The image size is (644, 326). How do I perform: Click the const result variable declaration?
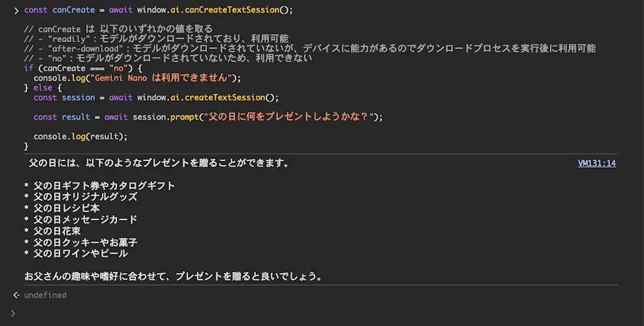pyautogui.click(x=62, y=117)
